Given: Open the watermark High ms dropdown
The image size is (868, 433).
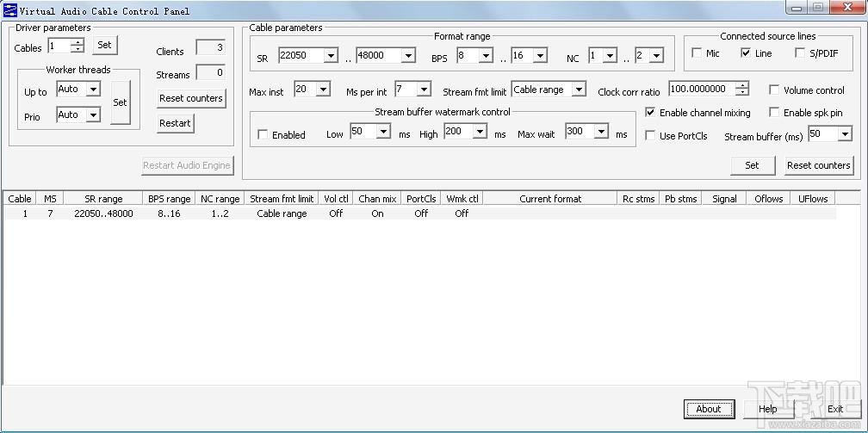Looking at the screenshot, I should tap(480, 132).
